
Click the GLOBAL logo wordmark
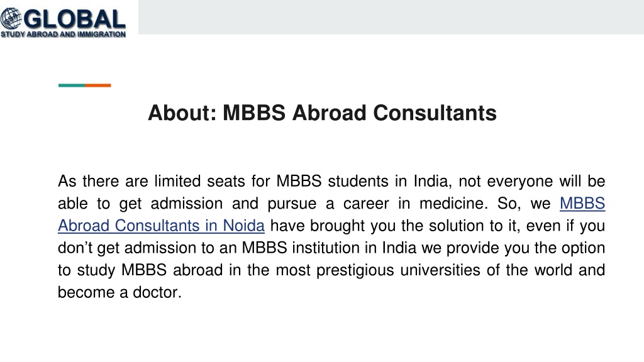(74, 19)
